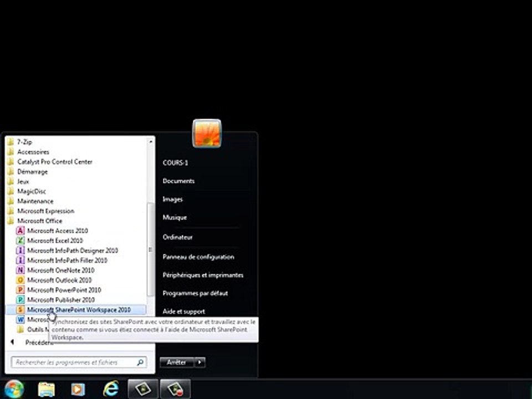Launch Microsoft Word icon
532x399 pixels.
21,319
